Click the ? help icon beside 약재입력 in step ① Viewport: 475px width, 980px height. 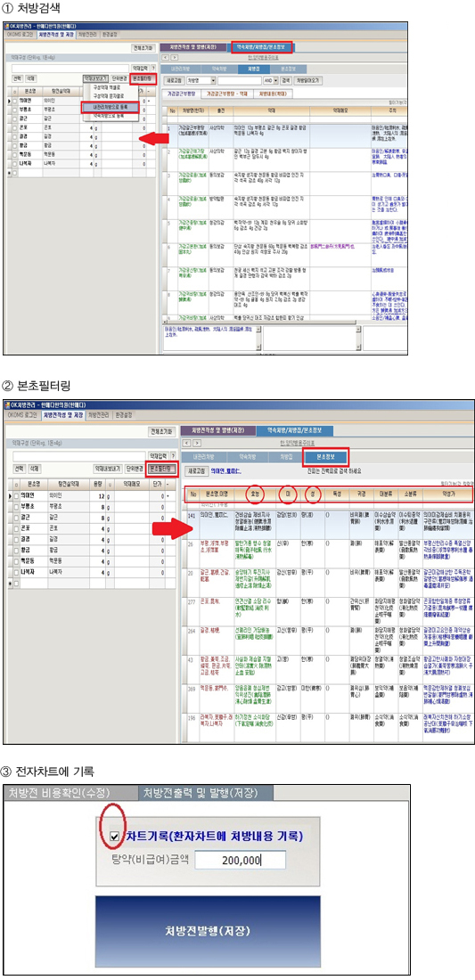[152, 67]
